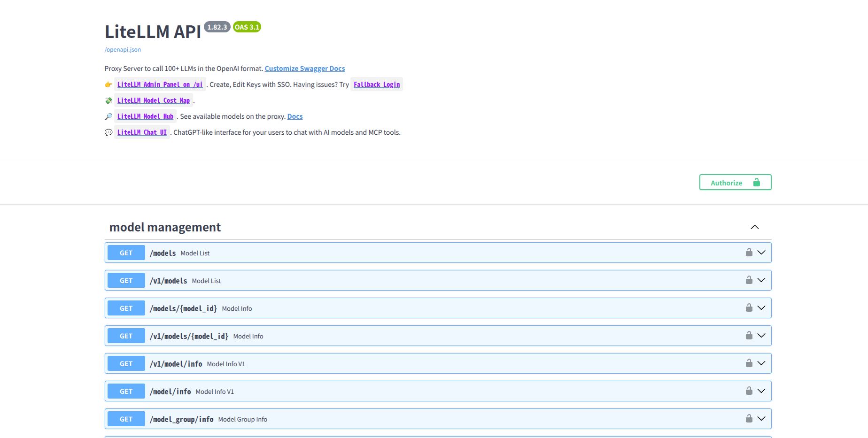Click the lock icon on /models row

[749, 253]
